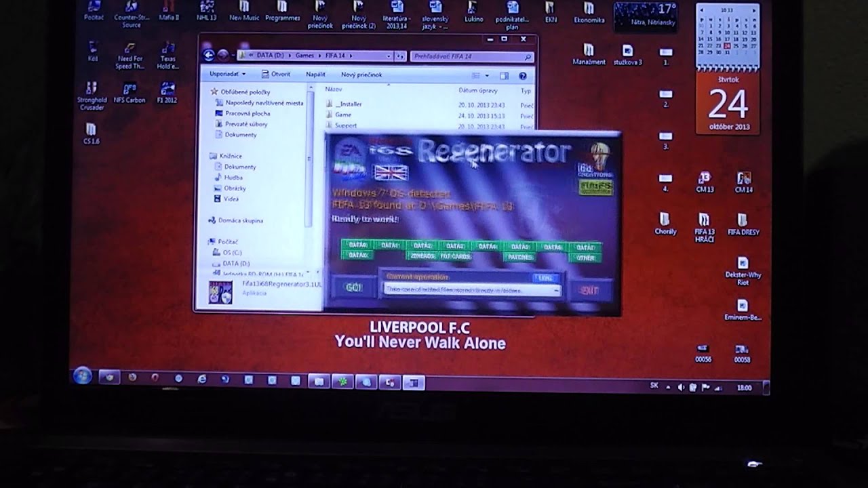Sort by Dátum úpravy column header
The image size is (868, 488).
(x=478, y=90)
